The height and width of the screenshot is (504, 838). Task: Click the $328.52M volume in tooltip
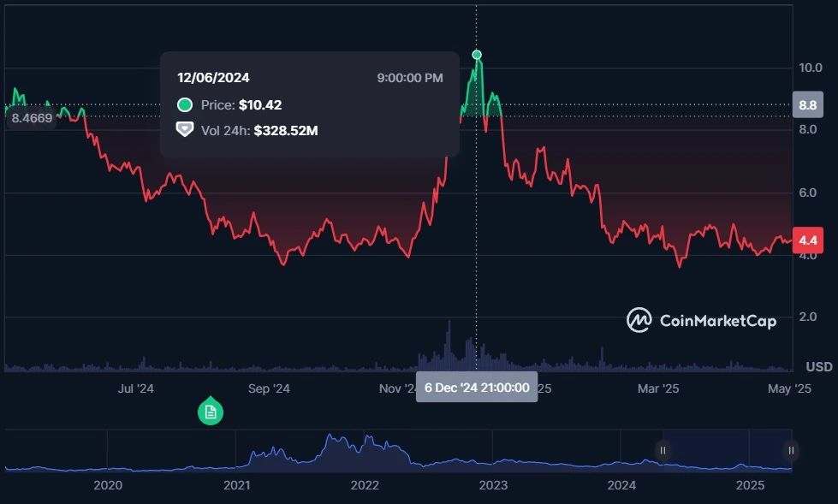click(x=286, y=130)
